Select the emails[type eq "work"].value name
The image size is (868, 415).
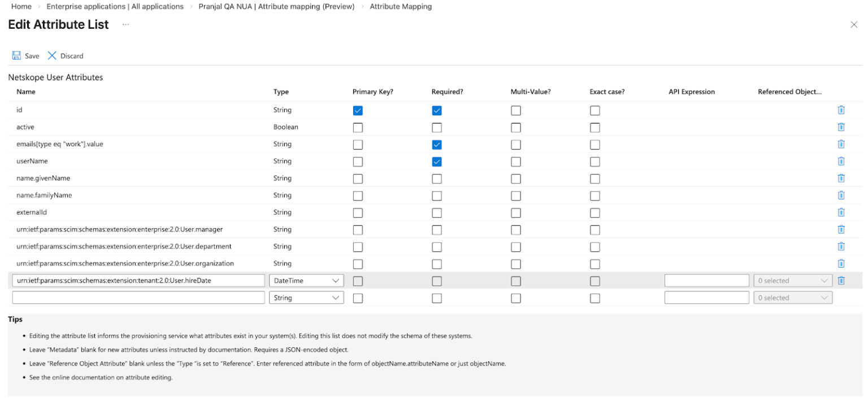pyautogui.click(x=60, y=144)
